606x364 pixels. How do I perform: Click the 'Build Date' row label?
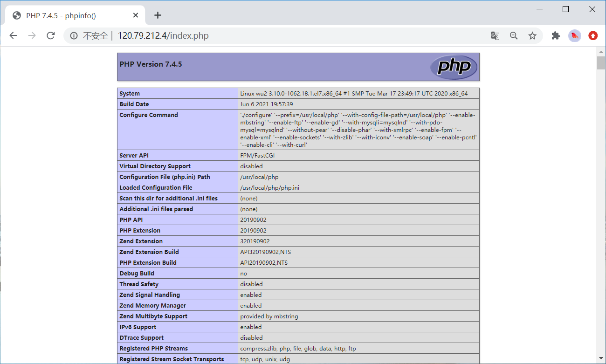coord(134,104)
